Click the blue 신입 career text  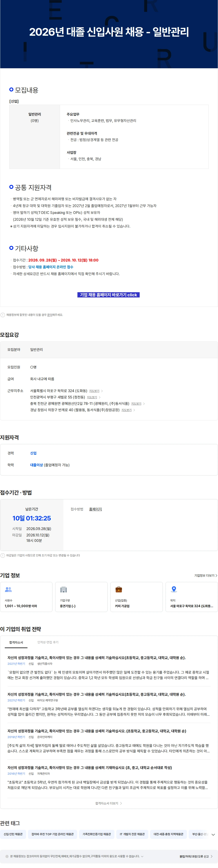(33, 453)
